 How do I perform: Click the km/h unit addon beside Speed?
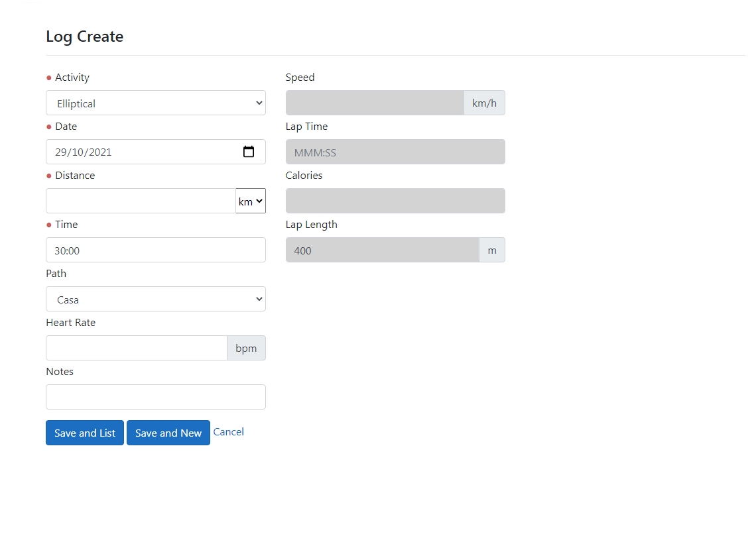pos(484,103)
